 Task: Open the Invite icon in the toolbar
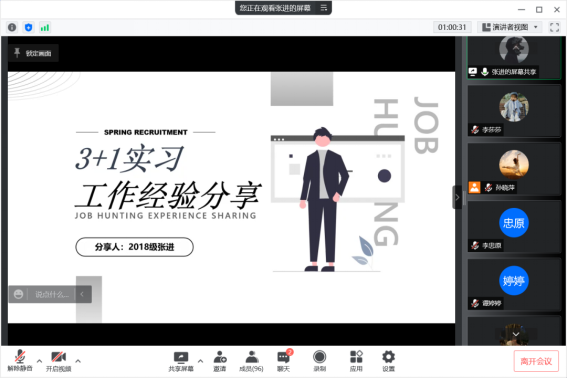pyautogui.click(x=220, y=361)
